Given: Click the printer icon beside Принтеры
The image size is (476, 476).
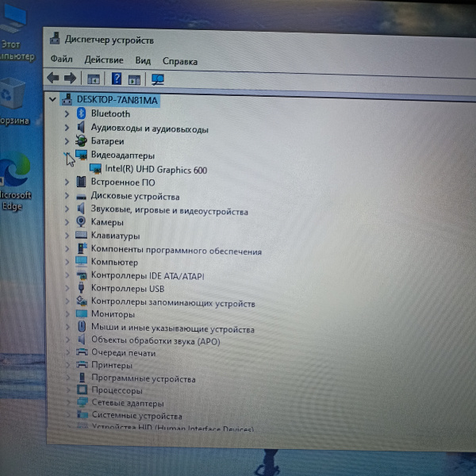Looking at the screenshot, I should [82, 364].
